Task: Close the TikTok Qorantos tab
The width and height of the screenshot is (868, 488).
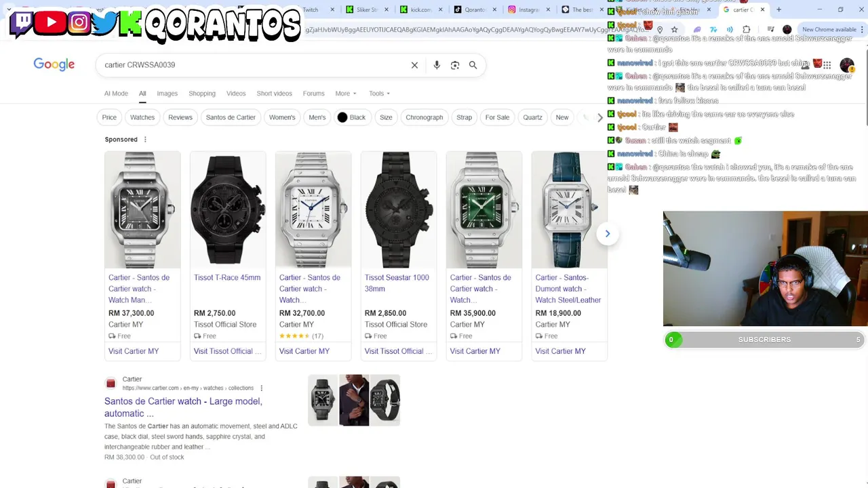Action: [494, 9]
